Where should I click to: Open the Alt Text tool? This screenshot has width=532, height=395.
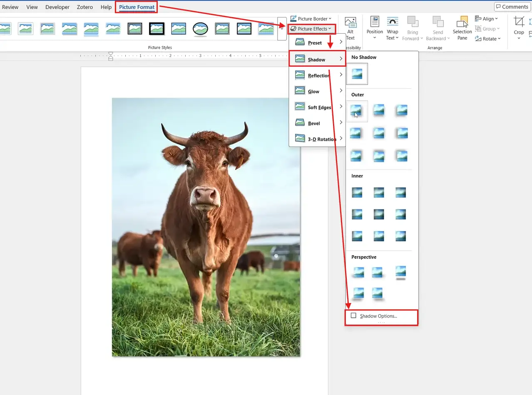pyautogui.click(x=351, y=28)
